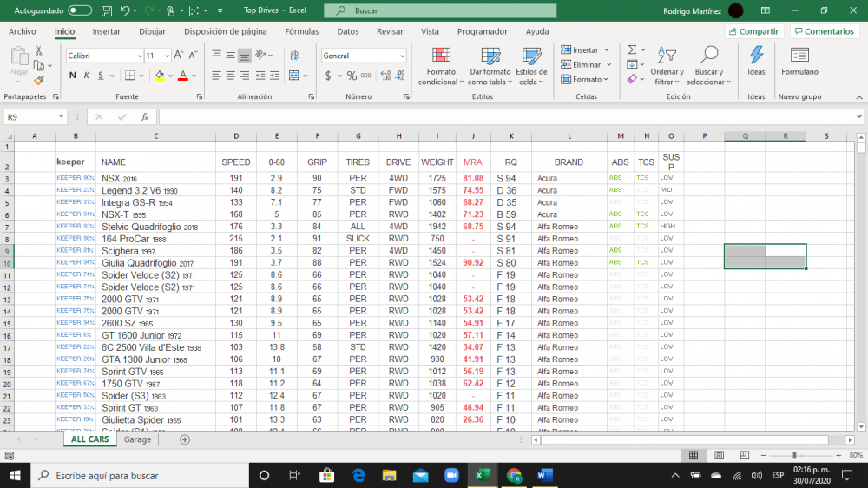
Task: Click the Compartir button
Action: (x=754, y=31)
